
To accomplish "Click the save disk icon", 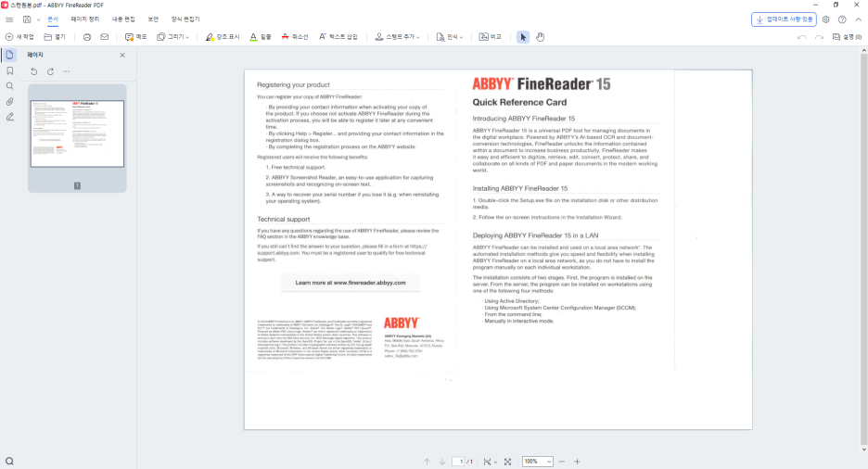I will [x=27, y=19].
